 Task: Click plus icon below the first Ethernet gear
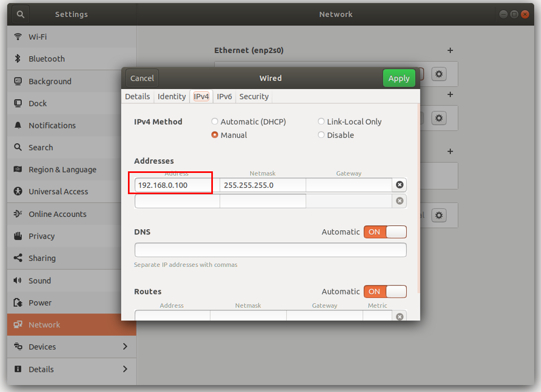(x=450, y=94)
